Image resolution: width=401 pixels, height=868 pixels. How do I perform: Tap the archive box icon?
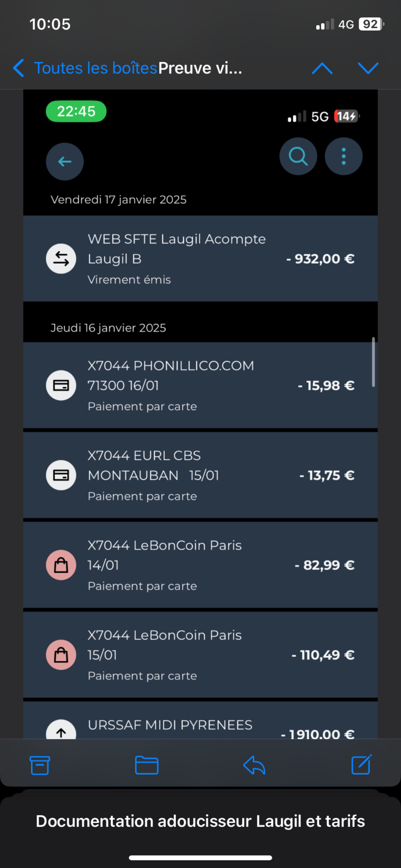pos(40,765)
